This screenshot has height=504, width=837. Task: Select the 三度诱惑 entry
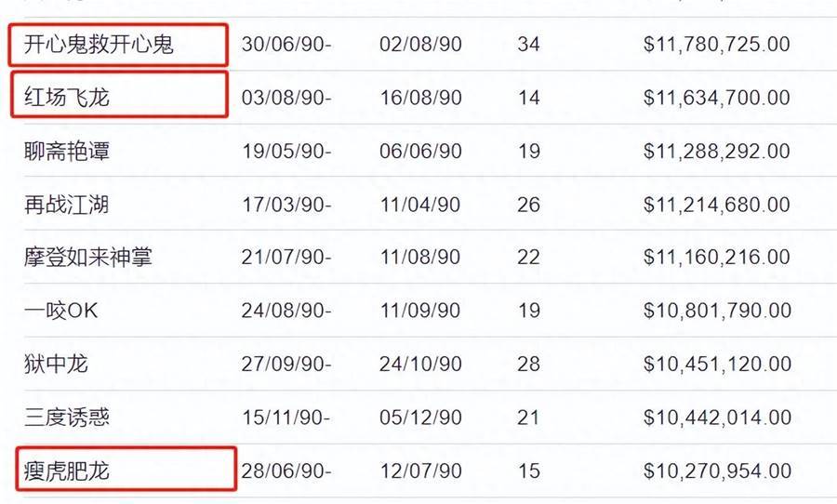(67, 418)
